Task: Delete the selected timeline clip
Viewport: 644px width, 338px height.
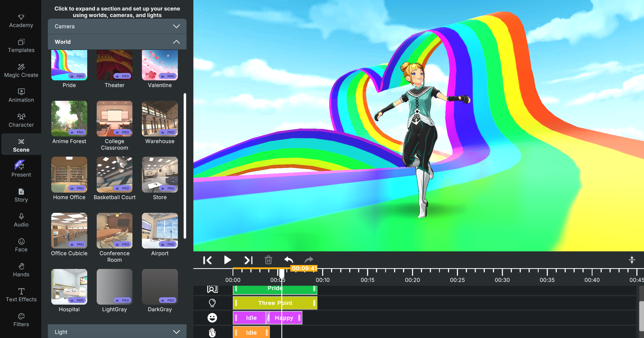Action: point(269,260)
